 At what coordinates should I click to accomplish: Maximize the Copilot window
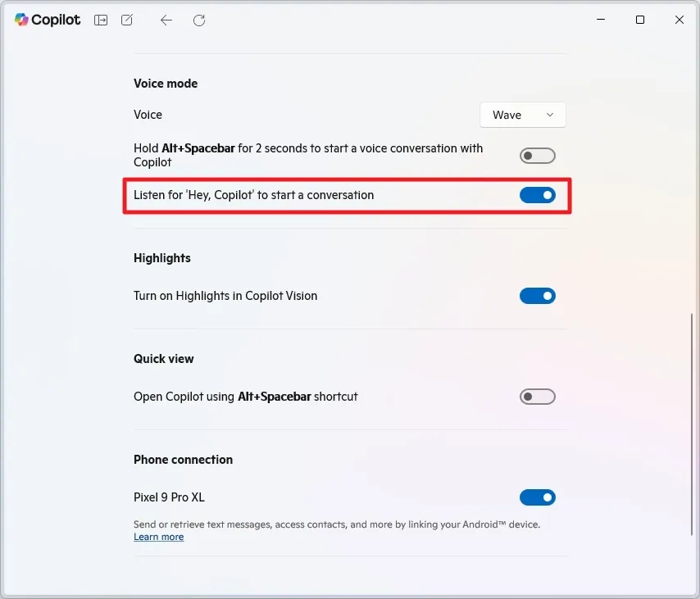[640, 20]
